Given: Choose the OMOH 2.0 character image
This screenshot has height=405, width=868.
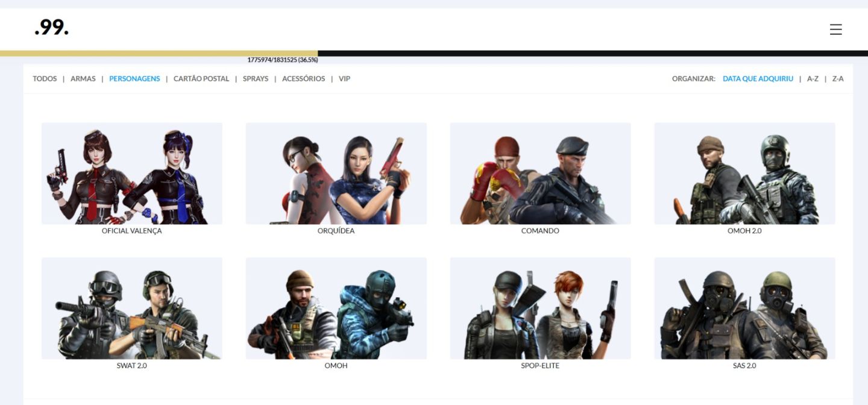Looking at the screenshot, I should 745,174.
